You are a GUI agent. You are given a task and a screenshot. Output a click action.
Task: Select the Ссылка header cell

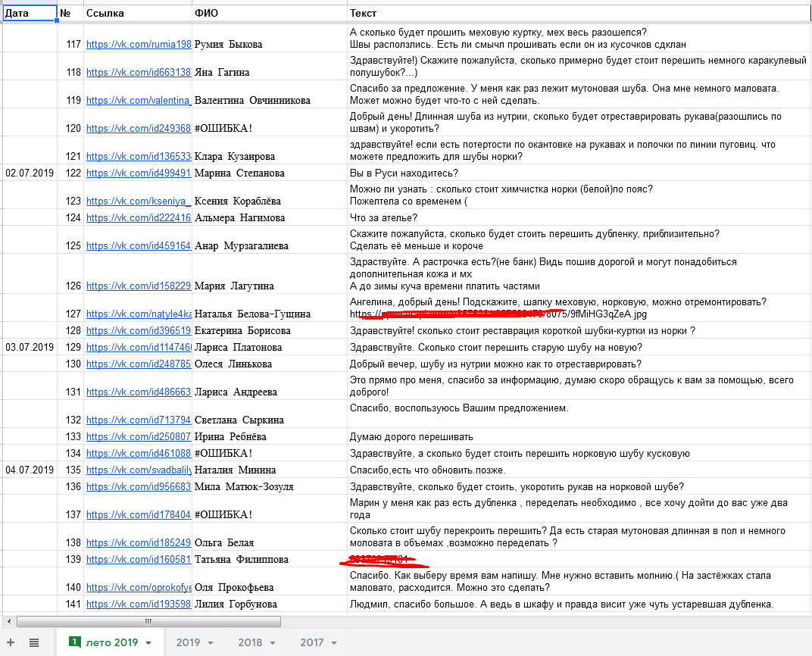coord(138,14)
